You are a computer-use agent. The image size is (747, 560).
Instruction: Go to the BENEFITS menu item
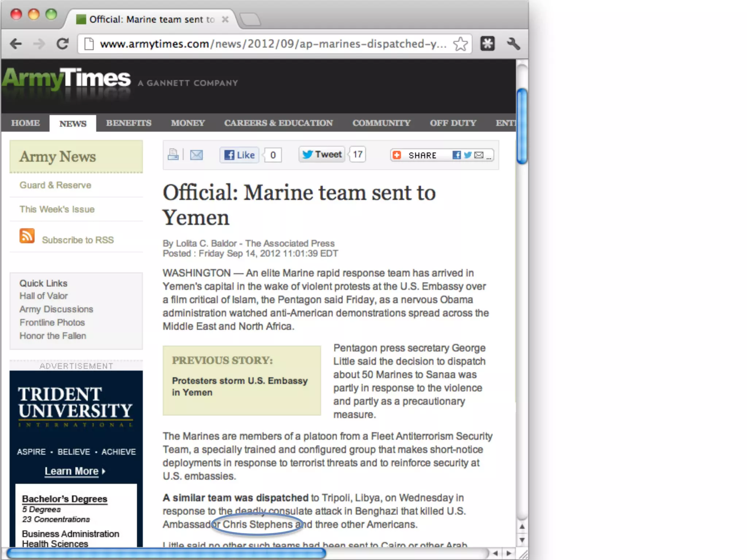[128, 123]
